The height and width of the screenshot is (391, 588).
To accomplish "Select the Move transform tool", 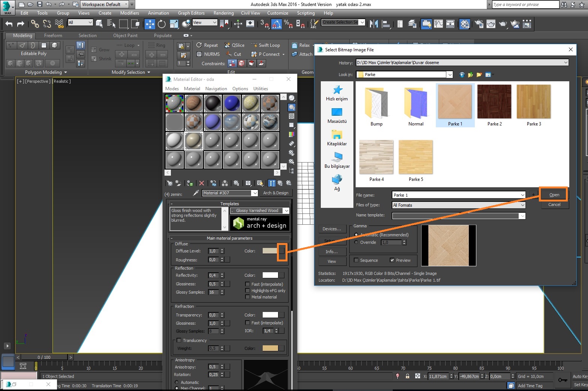I will [150, 24].
